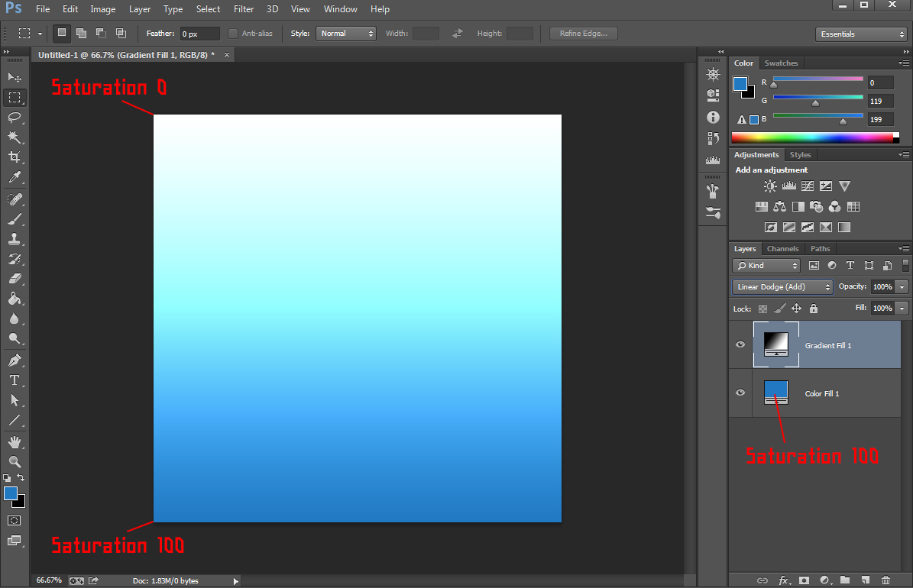Hide the Gradient Fill 1 layer
The image size is (913, 588).
[740, 345]
